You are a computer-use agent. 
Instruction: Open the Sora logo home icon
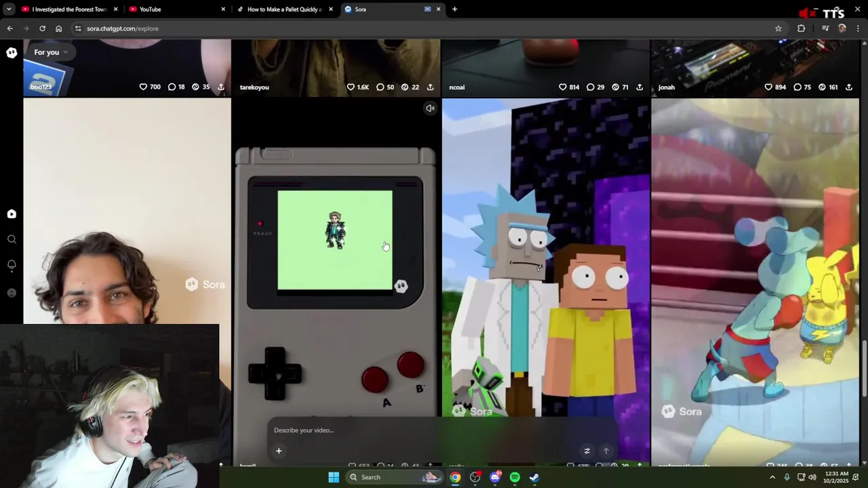(12, 53)
